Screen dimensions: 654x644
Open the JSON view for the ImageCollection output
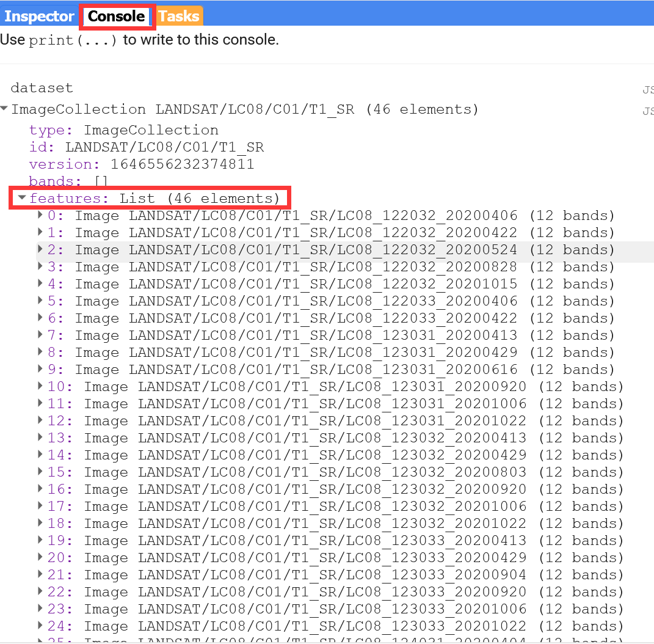(648, 111)
